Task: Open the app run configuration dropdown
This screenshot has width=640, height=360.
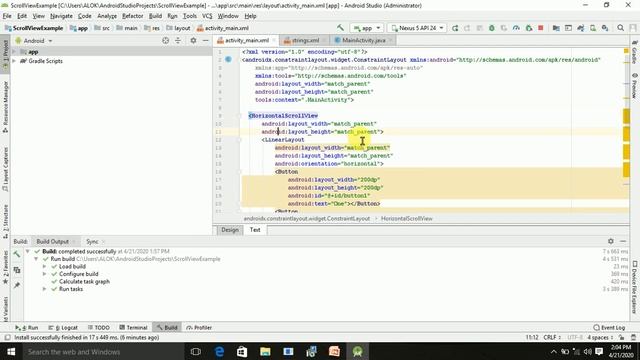Action: 367,28
